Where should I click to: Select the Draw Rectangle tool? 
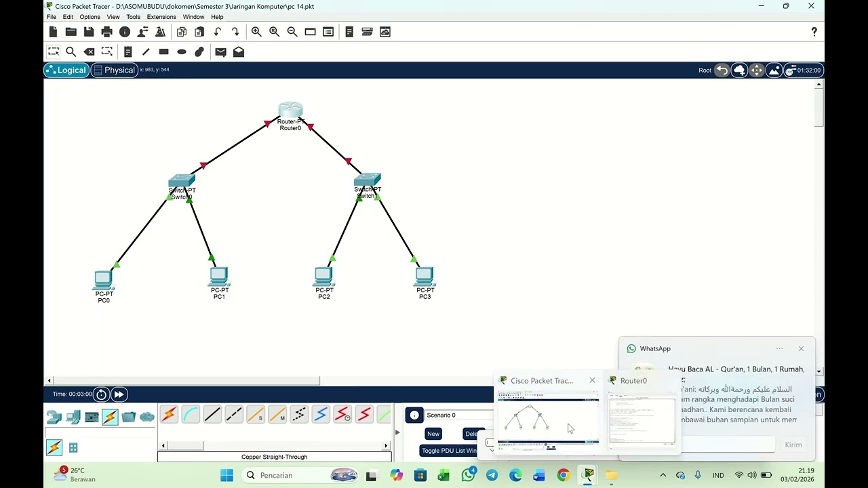[163, 52]
